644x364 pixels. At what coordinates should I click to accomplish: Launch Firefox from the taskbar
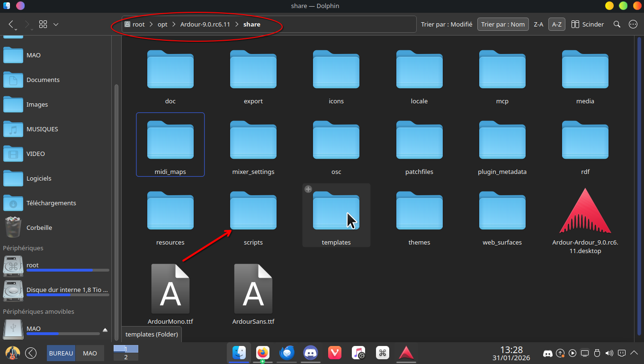click(262, 353)
